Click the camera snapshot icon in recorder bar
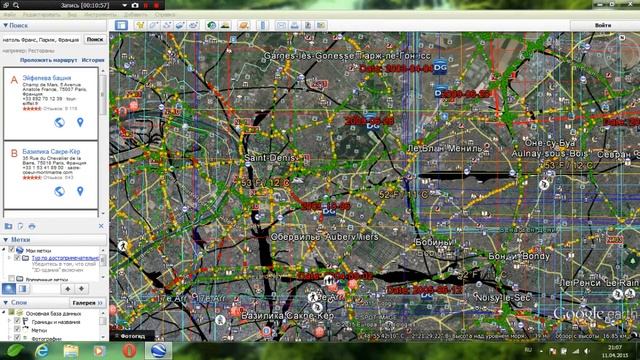Screen dimensions: 640x360 [135, 5]
